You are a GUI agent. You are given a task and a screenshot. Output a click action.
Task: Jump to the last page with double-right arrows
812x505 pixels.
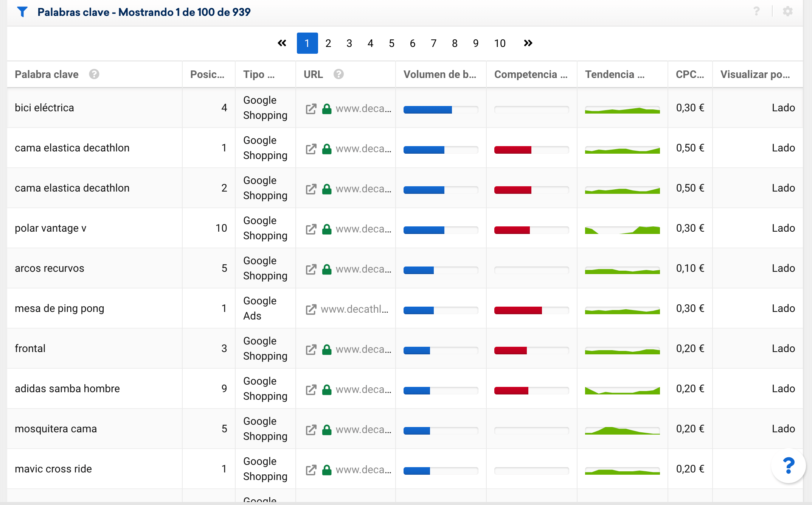(x=528, y=43)
